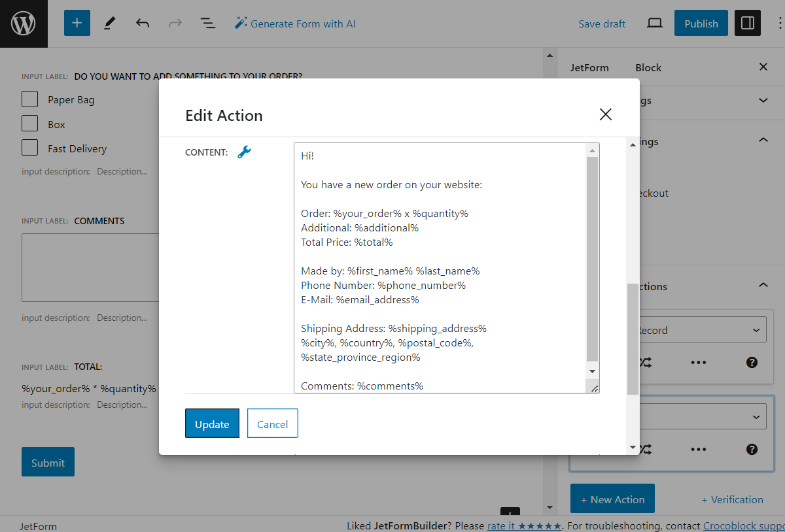This screenshot has height=532, width=785.
Task: Open the preview screen icon
Action: 655,22
